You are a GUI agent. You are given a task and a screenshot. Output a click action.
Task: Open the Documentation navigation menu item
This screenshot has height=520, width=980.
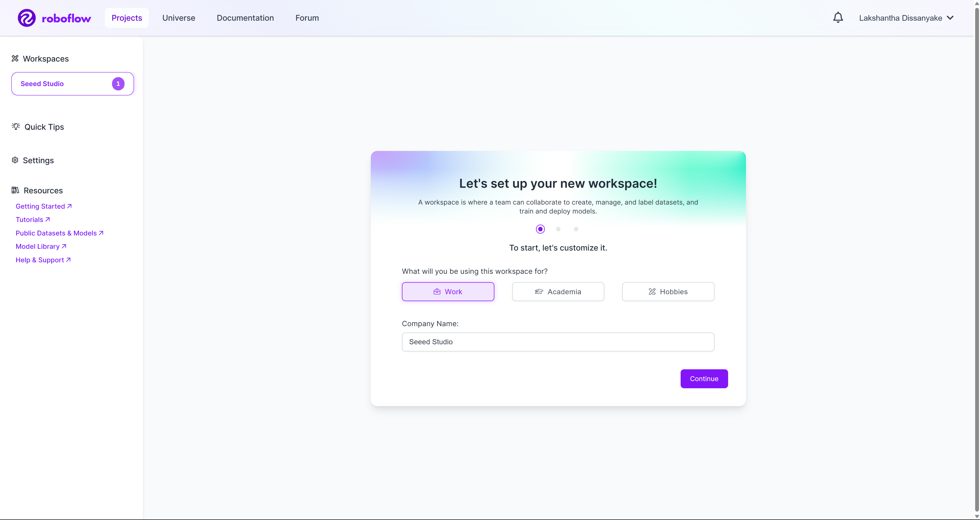[x=245, y=18]
